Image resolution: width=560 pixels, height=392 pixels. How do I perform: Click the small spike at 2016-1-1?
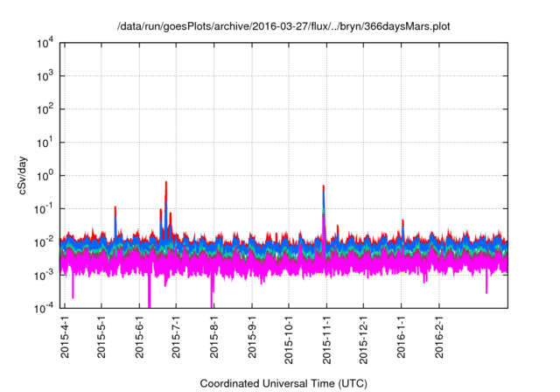pyautogui.click(x=402, y=222)
